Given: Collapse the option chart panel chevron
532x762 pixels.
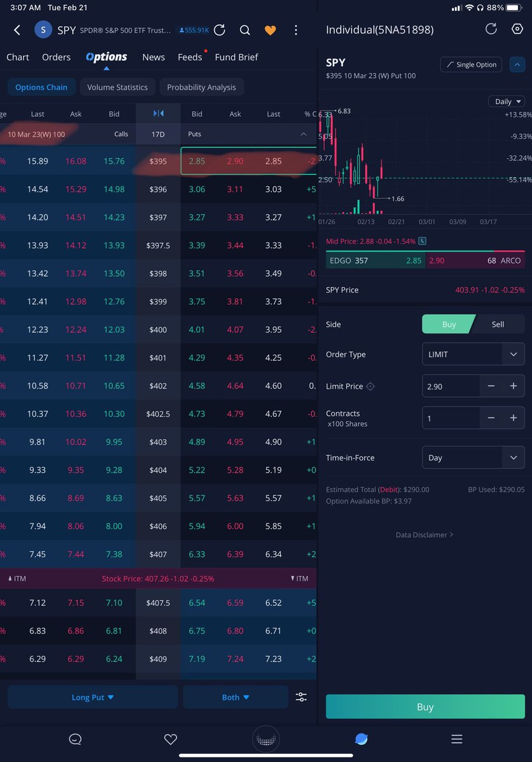Looking at the screenshot, I should tap(517, 64).
